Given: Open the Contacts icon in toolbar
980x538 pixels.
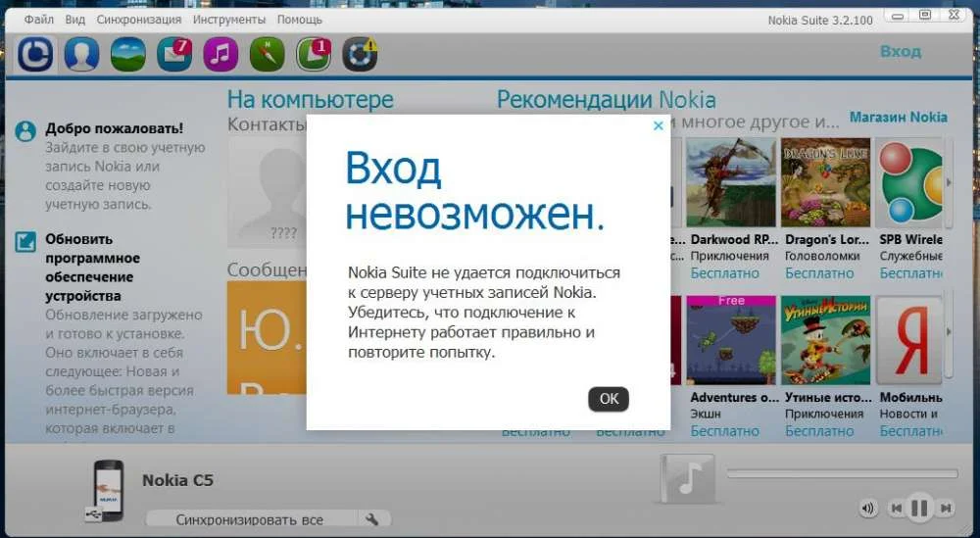Looking at the screenshot, I should (81, 54).
